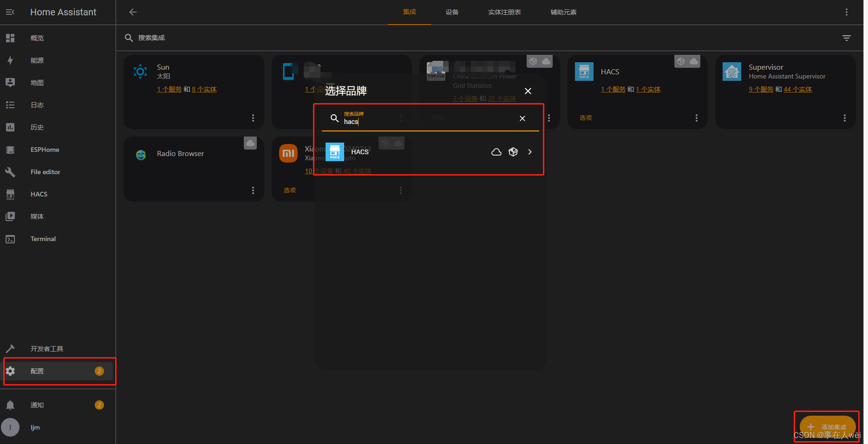Switch to the 实体注册表 tab
The width and height of the screenshot is (868, 444).
(504, 12)
